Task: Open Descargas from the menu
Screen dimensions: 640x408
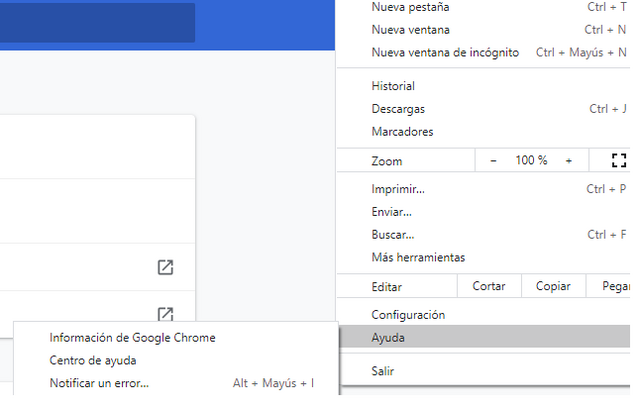Action: coord(483,109)
